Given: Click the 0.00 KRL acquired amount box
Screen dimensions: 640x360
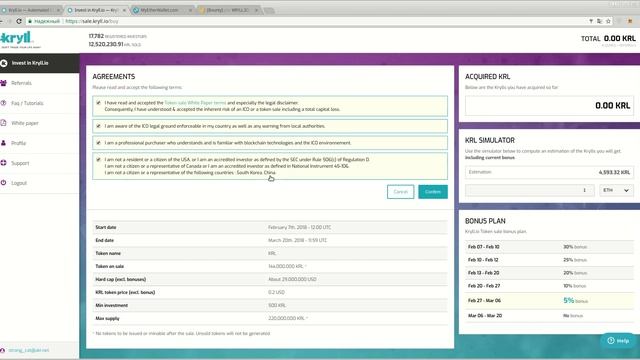Looking at the screenshot, I should coord(549,106).
